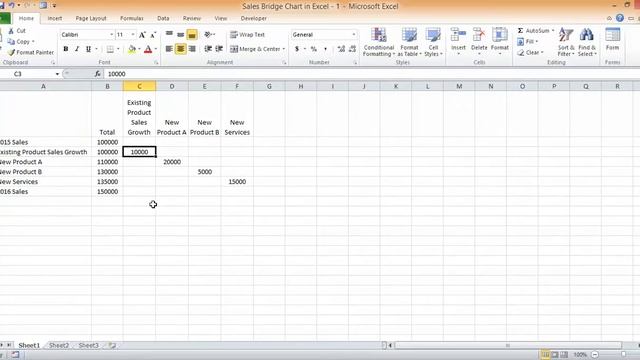Open text orientation tool

pos(208,35)
